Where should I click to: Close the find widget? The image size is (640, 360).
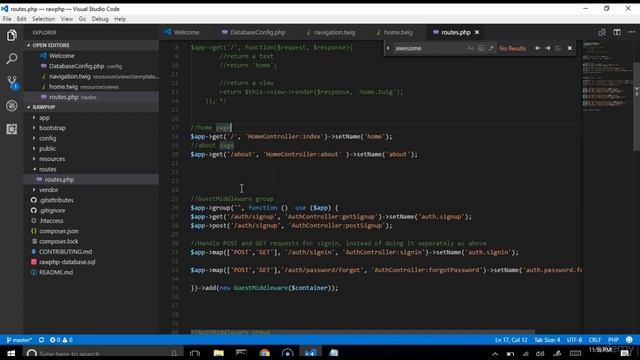coord(570,48)
